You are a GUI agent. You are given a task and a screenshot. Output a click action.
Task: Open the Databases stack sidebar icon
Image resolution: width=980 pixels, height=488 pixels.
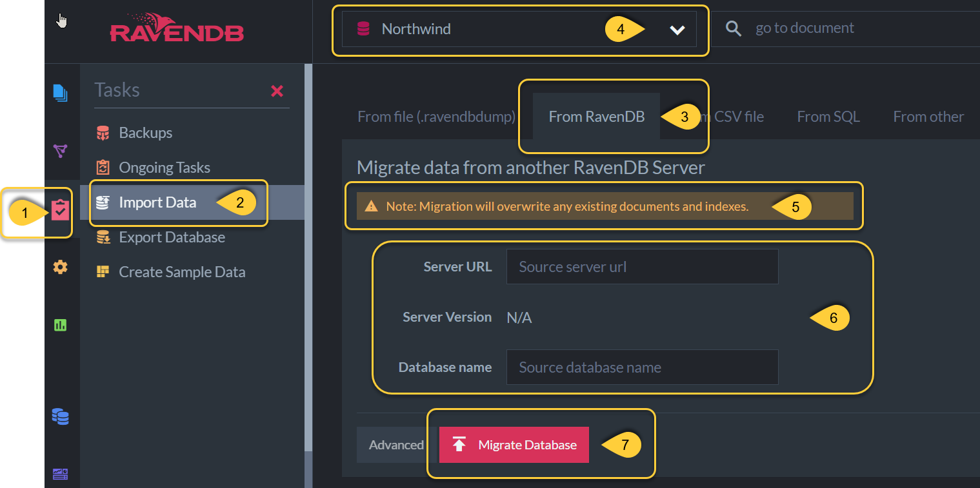60,417
